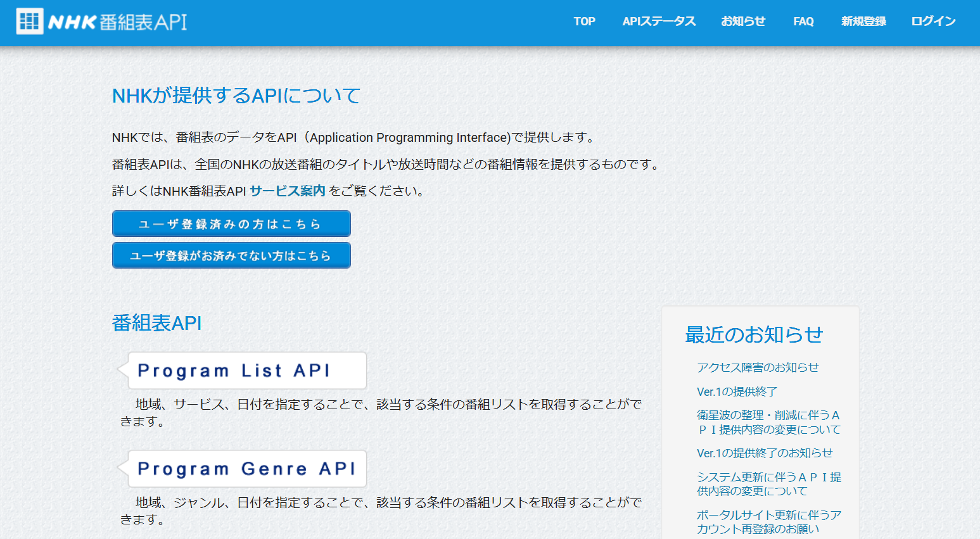Click the ユーザ登録済みの方はこちら button
The height and width of the screenshot is (539, 980).
pos(231,224)
